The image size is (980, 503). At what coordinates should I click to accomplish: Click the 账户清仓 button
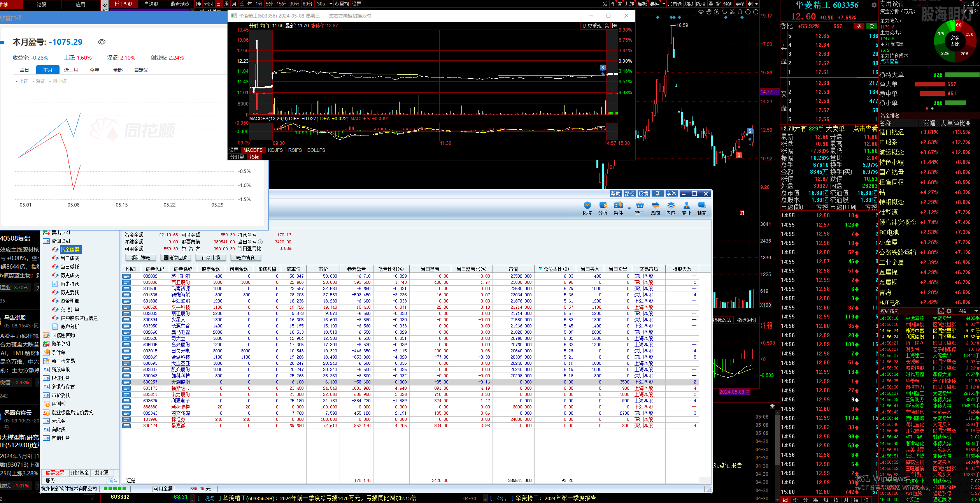[x=246, y=258]
